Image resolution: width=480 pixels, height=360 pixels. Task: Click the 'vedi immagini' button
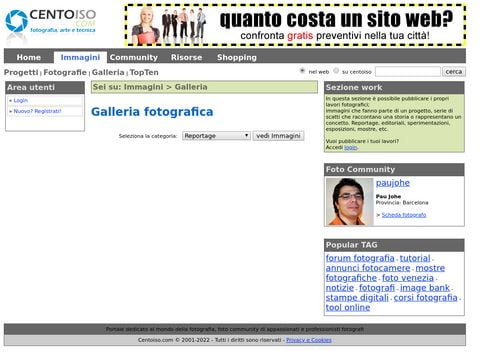pyautogui.click(x=278, y=136)
